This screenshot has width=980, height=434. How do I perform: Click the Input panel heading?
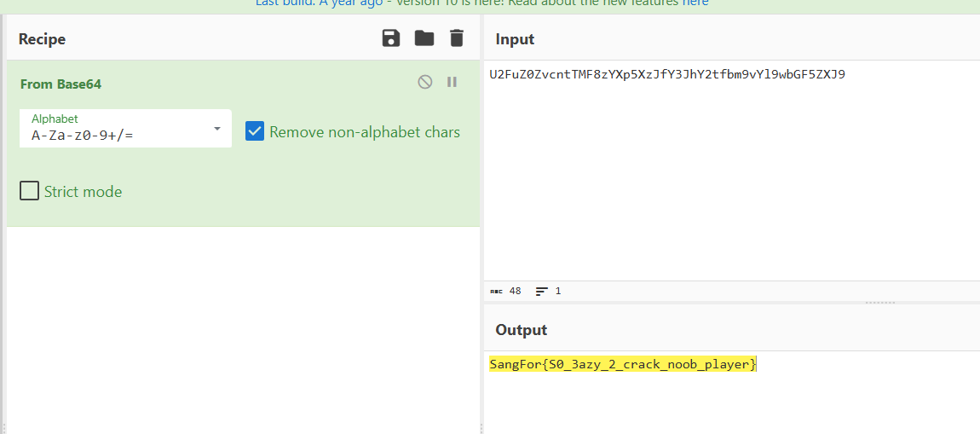coord(515,38)
